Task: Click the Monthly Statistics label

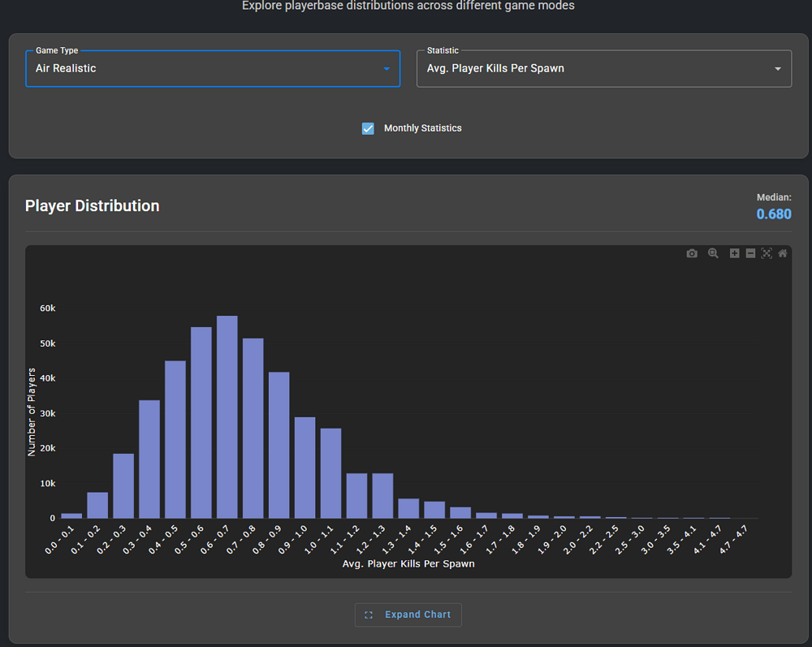Action: [x=422, y=128]
